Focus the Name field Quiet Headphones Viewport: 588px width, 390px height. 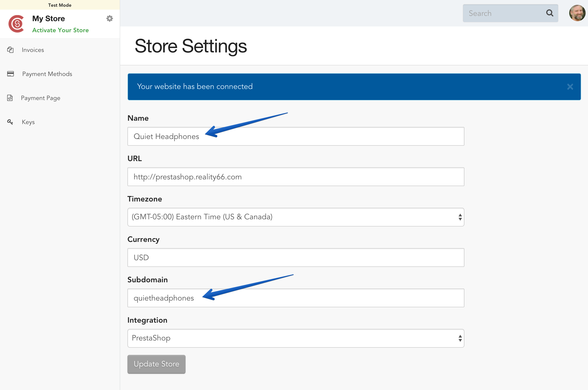pyautogui.click(x=296, y=136)
